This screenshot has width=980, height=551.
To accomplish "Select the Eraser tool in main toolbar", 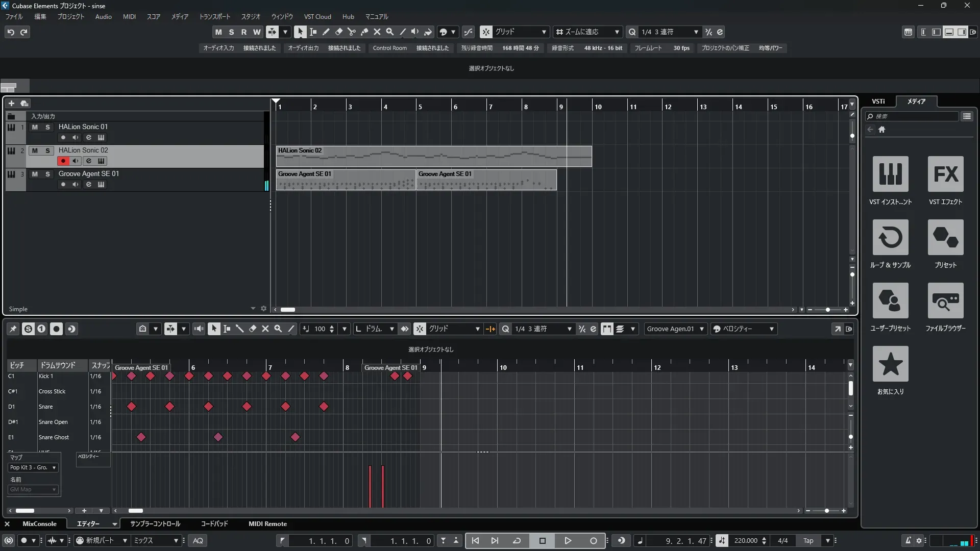I will (338, 32).
